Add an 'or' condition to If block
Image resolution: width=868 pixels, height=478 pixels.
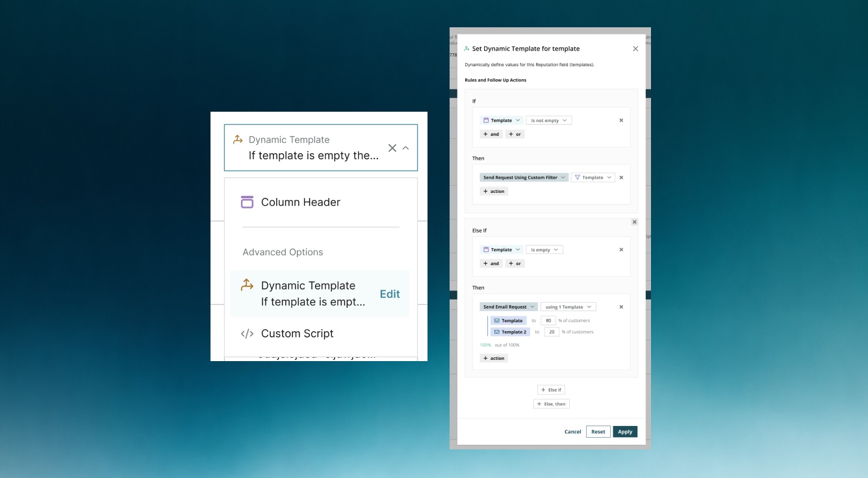coord(515,134)
